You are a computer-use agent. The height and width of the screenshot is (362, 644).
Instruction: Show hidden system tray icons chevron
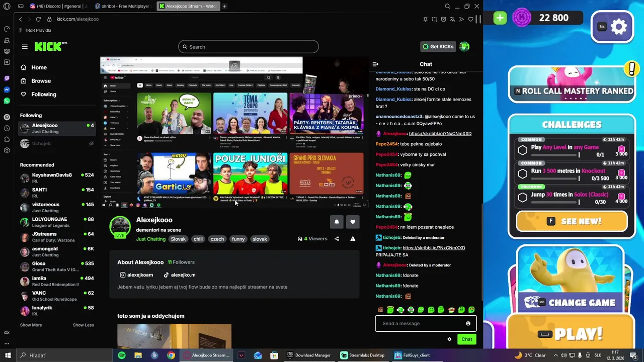click(x=556, y=355)
